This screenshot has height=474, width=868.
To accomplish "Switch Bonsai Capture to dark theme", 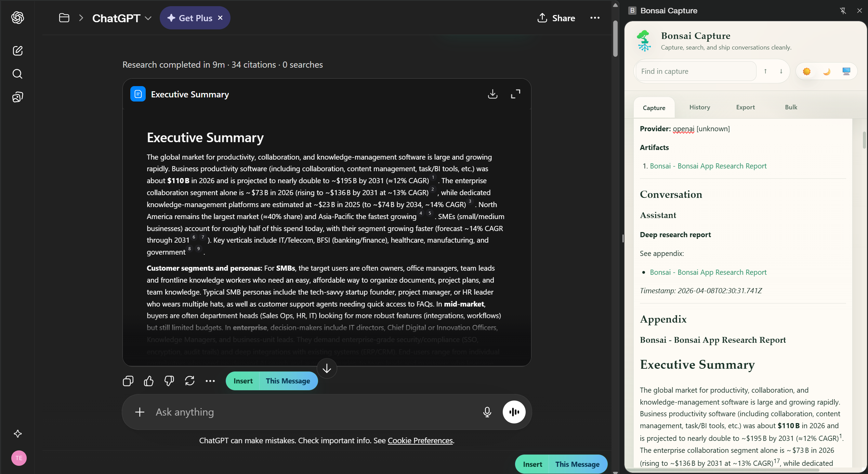I will [827, 71].
